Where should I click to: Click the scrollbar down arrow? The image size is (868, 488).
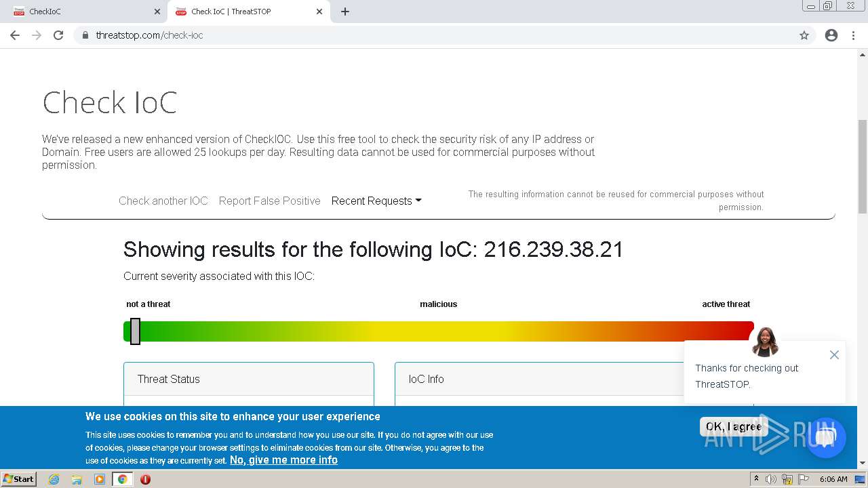coord(863,464)
